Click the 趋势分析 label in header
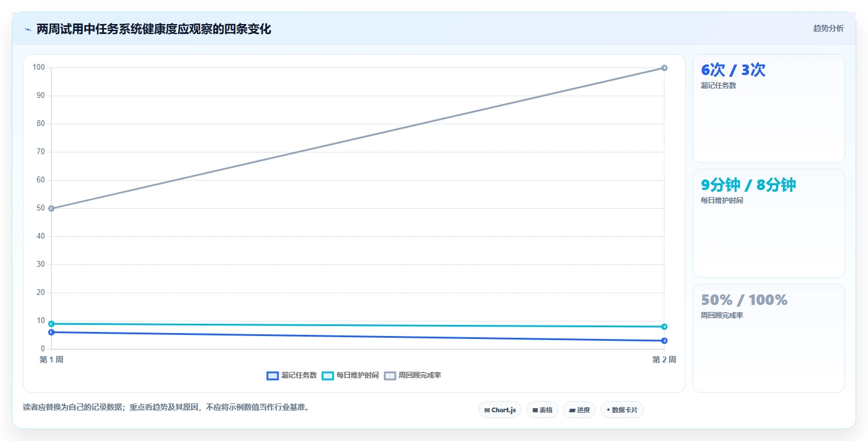 pos(828,29)
